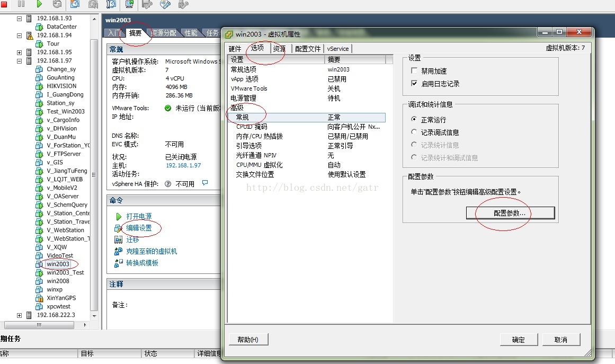Click the 克隆至新的虚拟机 command link
The image size is (615, 364).
151,252
